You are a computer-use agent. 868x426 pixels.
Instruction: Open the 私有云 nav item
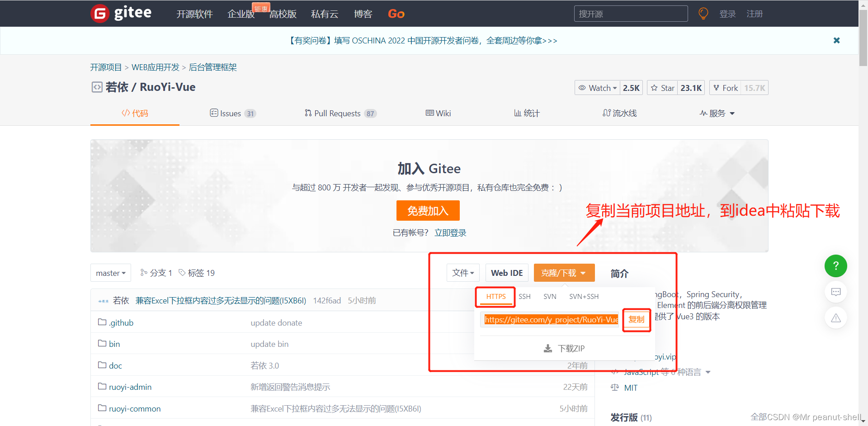point(325,14)
